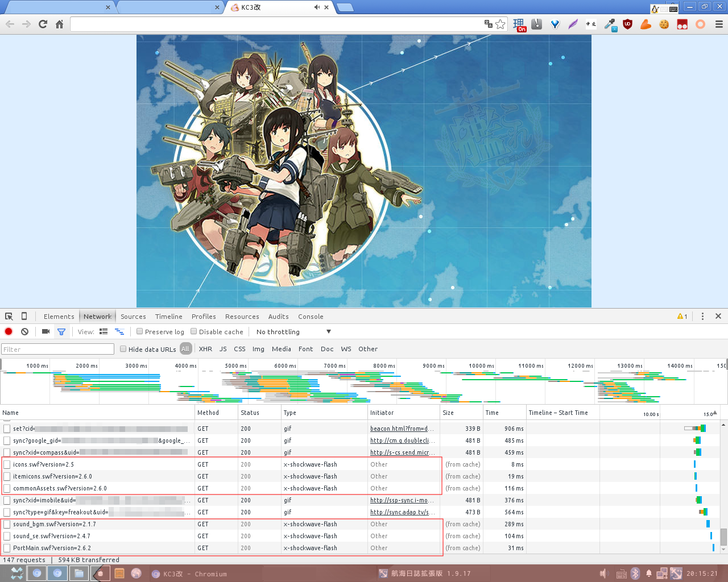Toggle capture screenshots camera icon

(45, 331)
